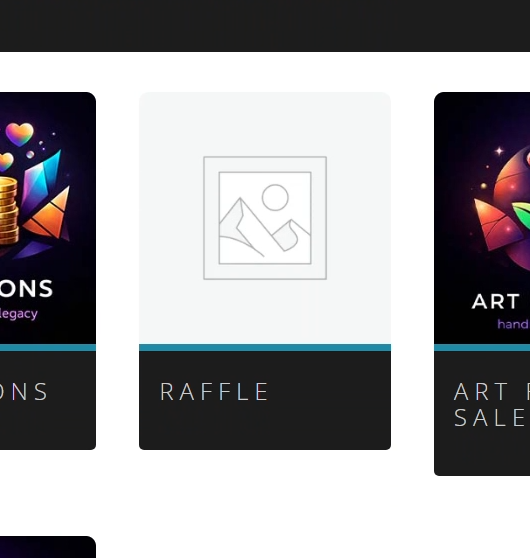Click the orange triangle shard in Donations artwork
The image size is (530, 558).
tap(47, 213)
